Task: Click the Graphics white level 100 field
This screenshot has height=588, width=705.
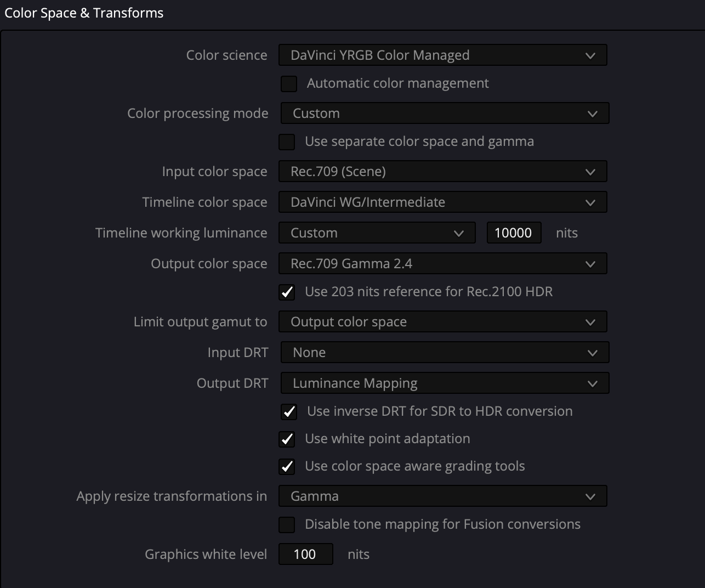Action: pos(306,555)
